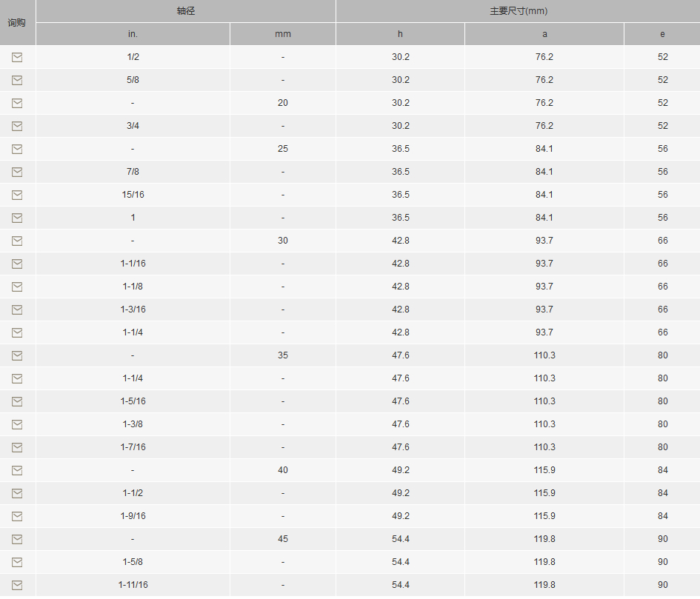700x599 pixels.
Task: Select envelope icon for 45 mm shaft row
Action: (x=17, y=539)
